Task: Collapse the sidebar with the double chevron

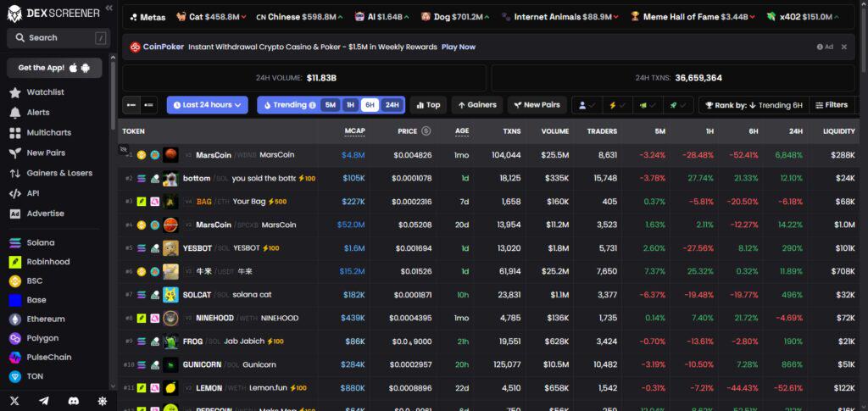Action: click(108, 8)
